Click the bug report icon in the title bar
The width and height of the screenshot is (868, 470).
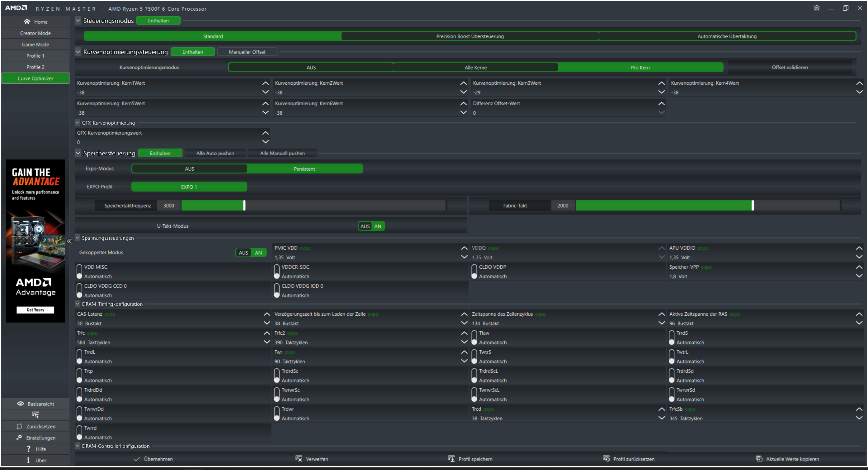click(816, 8)
